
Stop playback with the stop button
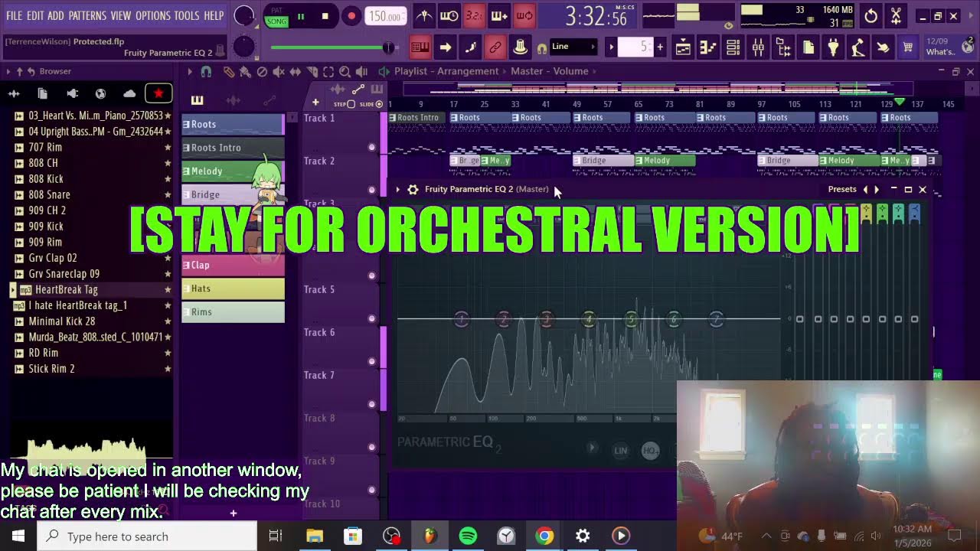325,16
